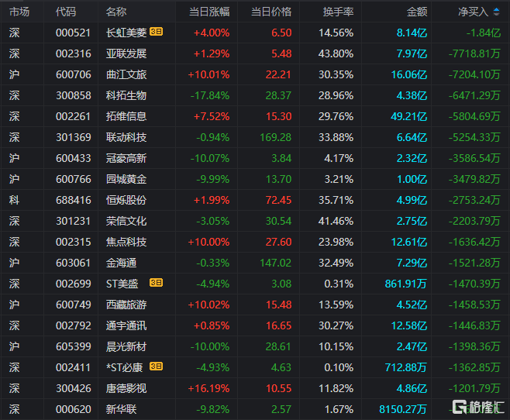Screen dimensions: 510x420
Task: Open stock 科拓生物
Action: click(x=126, y=95)
